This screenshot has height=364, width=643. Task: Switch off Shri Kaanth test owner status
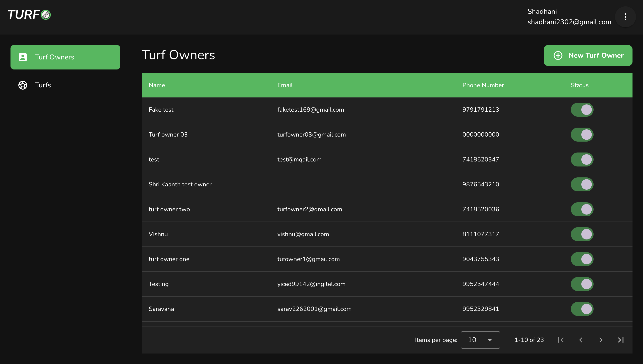[582, 184]
